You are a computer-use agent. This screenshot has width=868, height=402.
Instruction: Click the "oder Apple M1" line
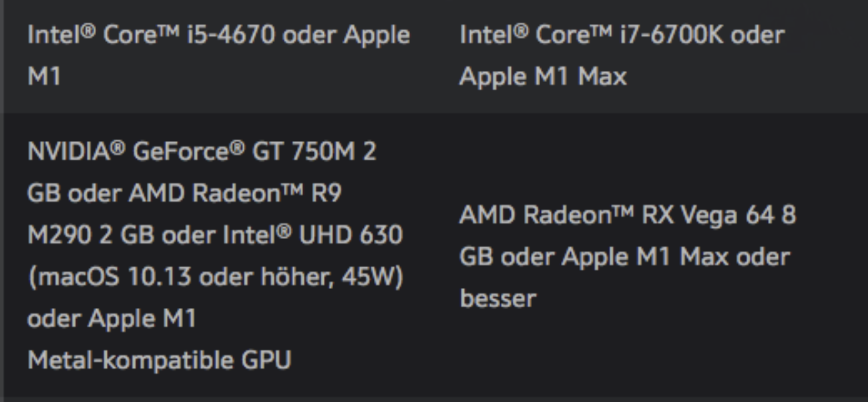111,319
